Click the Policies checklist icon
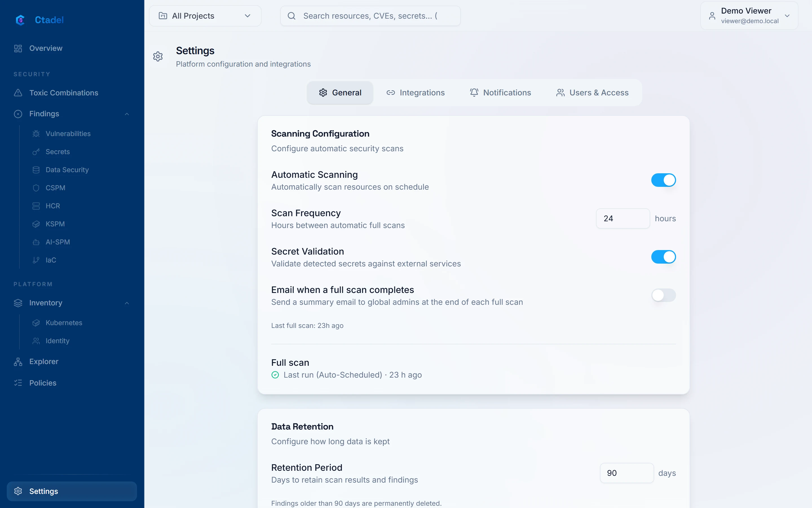The image size is (812, 508). pyautogui.click(x=18, y=383)
